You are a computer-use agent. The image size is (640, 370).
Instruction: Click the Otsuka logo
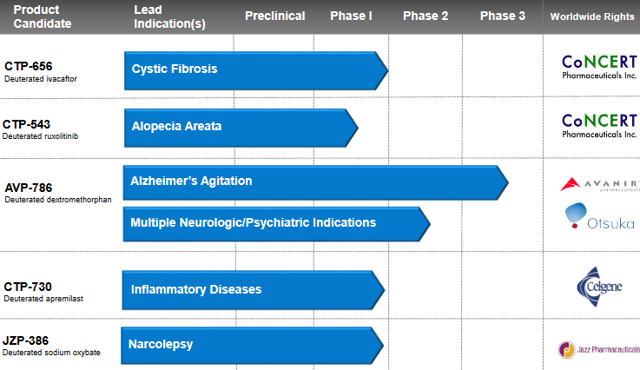600,216
